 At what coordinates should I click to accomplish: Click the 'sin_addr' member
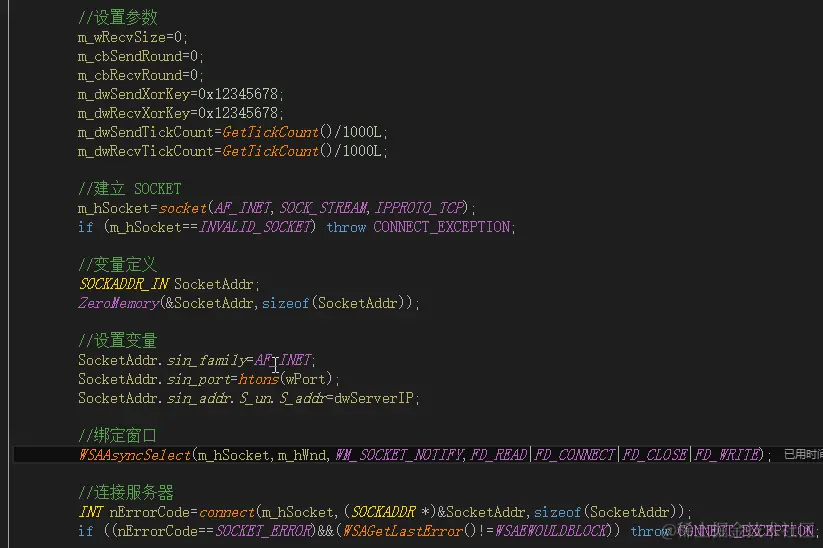[x=199, y=398]
